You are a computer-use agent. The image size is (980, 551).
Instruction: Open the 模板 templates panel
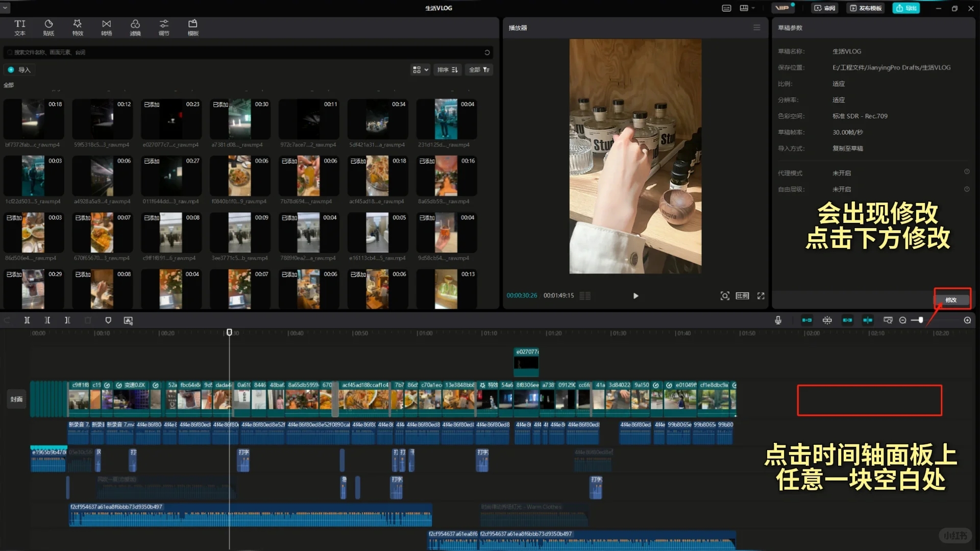(193, 28)
